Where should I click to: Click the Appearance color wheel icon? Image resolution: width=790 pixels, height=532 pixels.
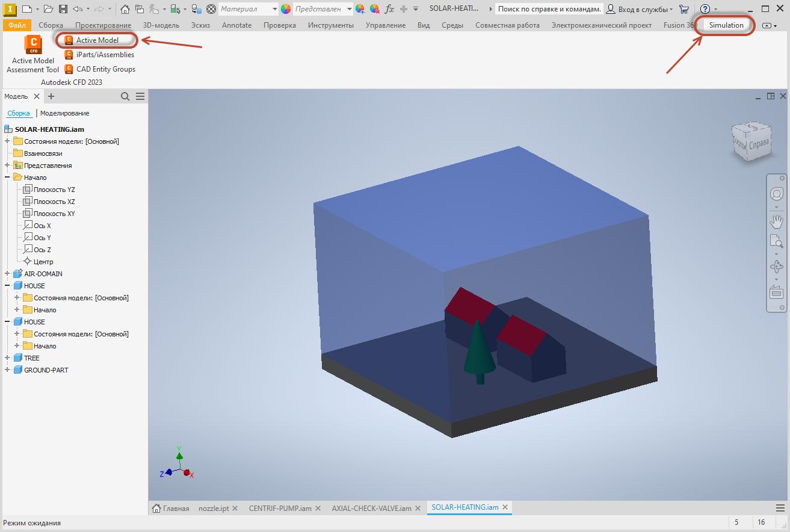[286, 9]
